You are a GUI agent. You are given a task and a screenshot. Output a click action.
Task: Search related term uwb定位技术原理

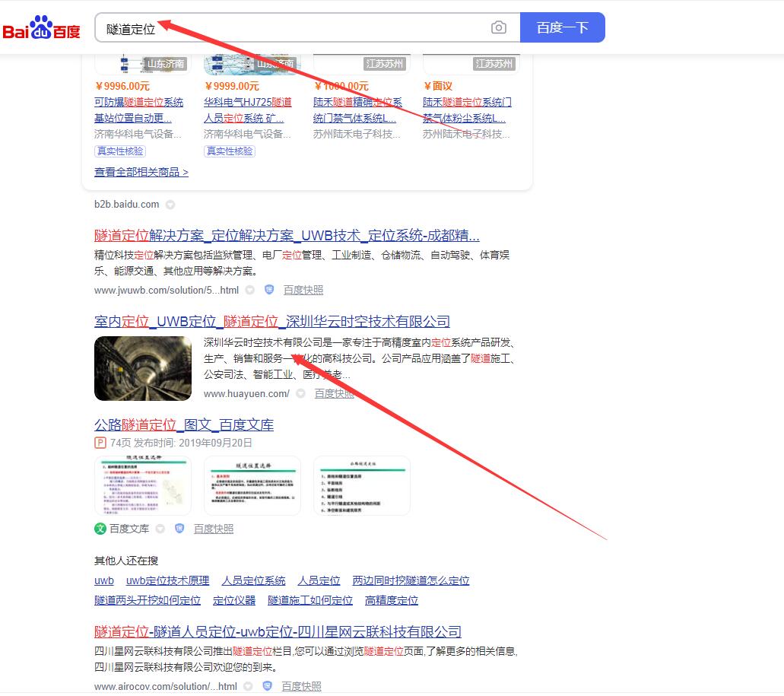tap(167, 580)
